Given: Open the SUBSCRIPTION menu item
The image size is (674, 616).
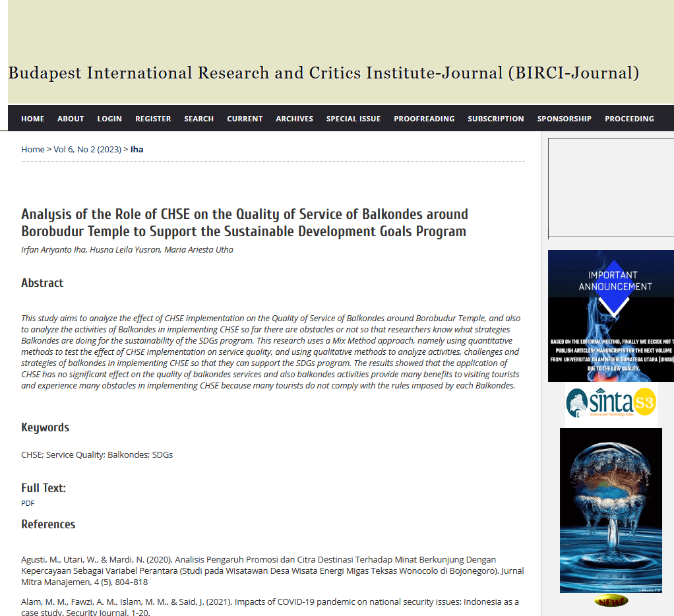Looking at the screenshot, I should point(496,119).
